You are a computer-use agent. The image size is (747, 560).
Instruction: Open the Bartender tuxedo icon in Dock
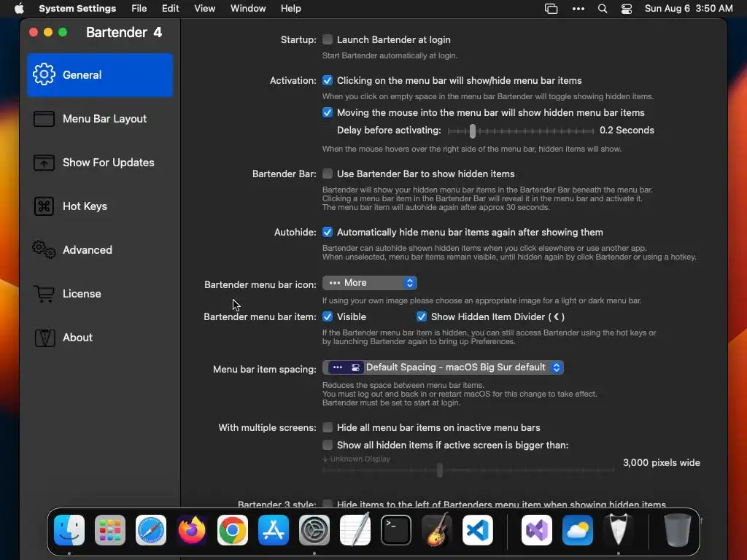[619, 529]
